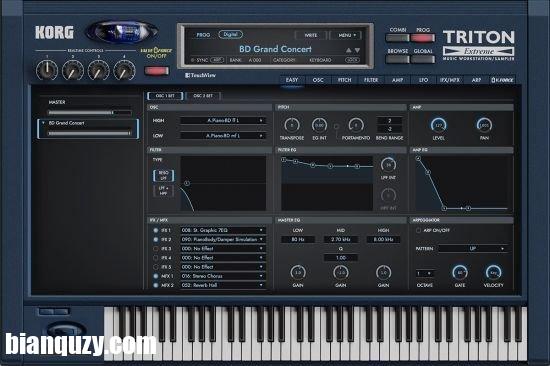Enable the ARP ON/OFF checkbox
The height and width of the screenshot is (366, 550).
pyautogui.click(x=418, y=230)
